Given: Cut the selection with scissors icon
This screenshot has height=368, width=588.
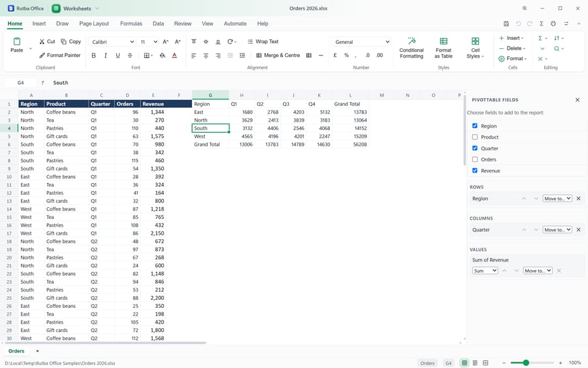Looking at the screenshot, I should point(42,42).
